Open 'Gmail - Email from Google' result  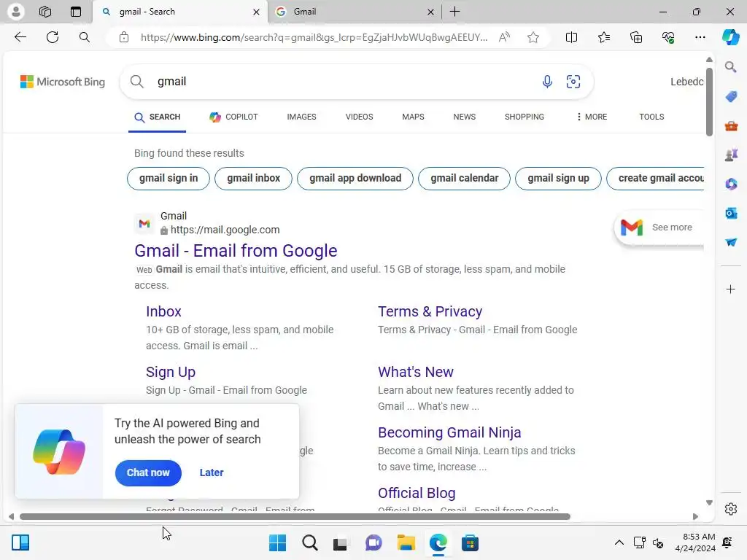coord(236,251)
